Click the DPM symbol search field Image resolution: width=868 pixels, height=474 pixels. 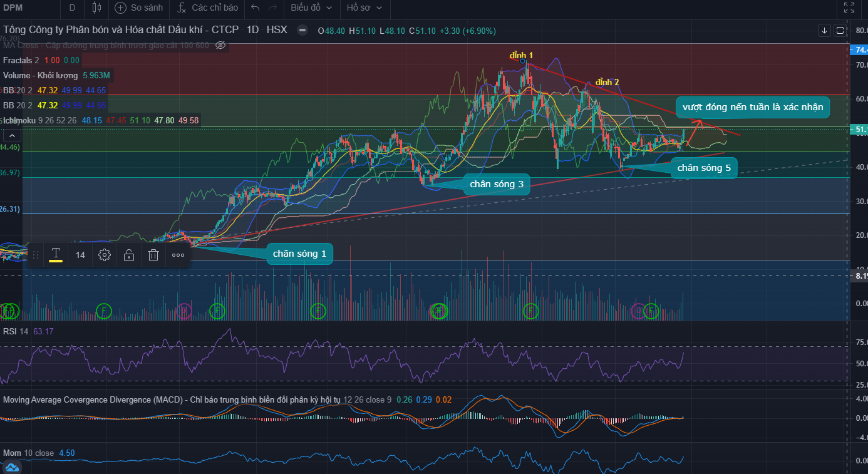click(25, 8)
